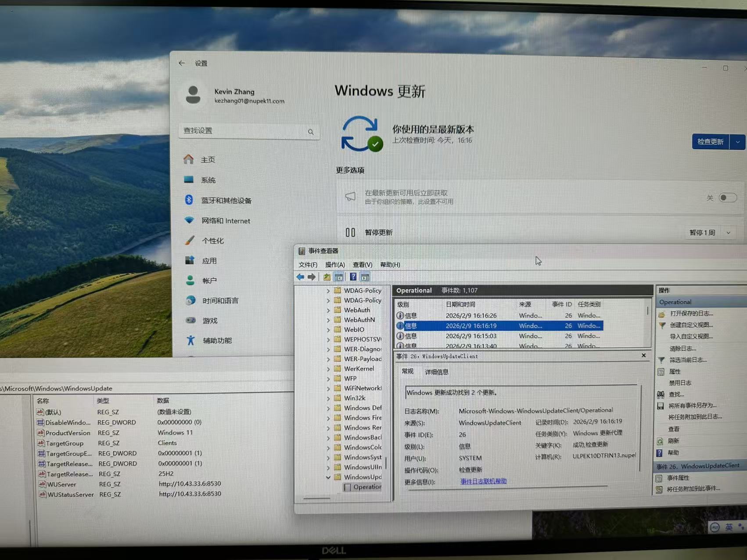Switch to 详细信息 tab in event pane
This screenshot has width=747, height=560.
click(437, 372)
